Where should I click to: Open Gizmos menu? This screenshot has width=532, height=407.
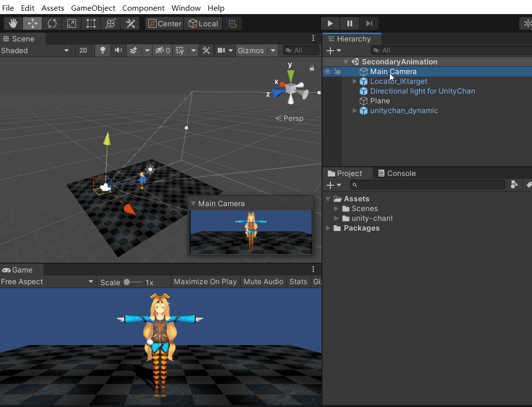[251, 51]
